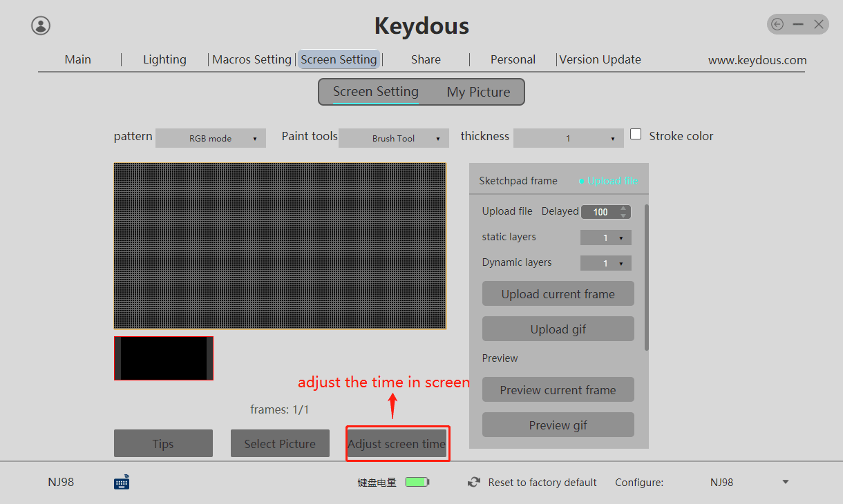Open the pattern RGB mode dropdown

(211, 138)
